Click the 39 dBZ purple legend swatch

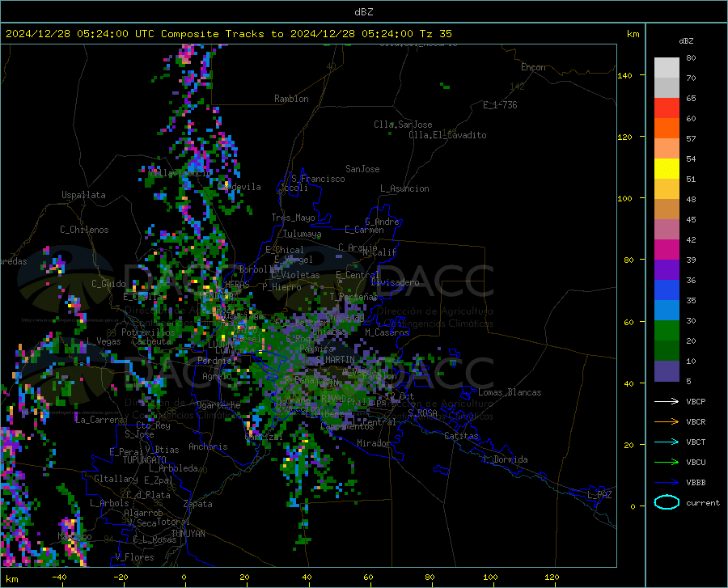667,270
